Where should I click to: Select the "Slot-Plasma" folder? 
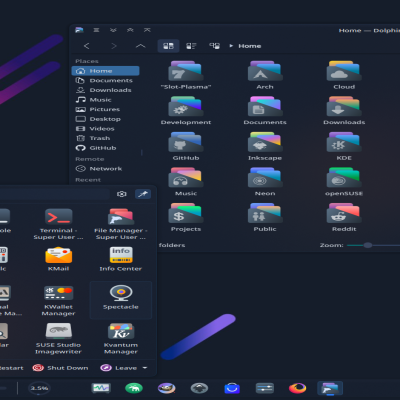point(186,75)
